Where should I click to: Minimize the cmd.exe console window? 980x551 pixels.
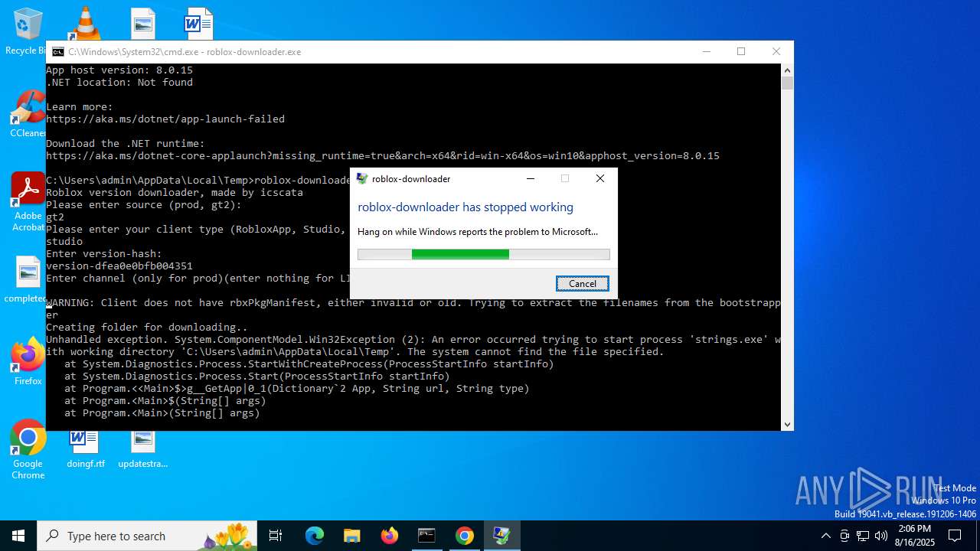(x=706, y=51)
